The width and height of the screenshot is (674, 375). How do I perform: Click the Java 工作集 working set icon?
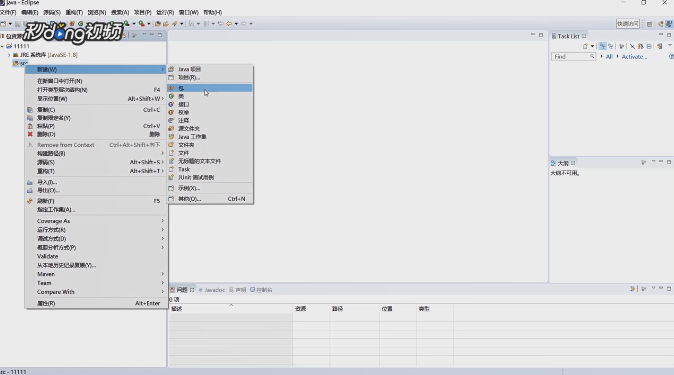[171, 136]
